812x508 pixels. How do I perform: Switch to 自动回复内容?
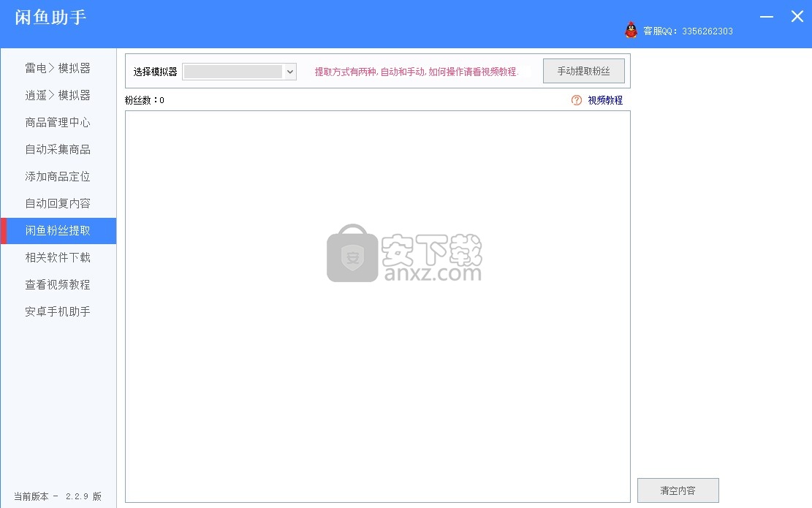(58, 203)
